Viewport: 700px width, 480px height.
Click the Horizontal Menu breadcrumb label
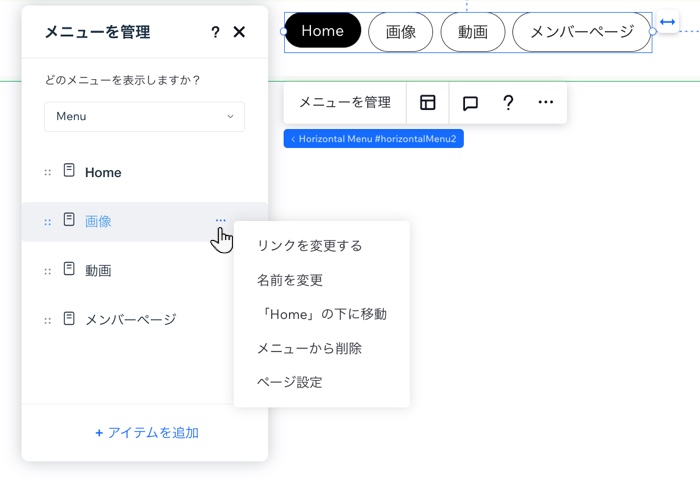point(374,139)
